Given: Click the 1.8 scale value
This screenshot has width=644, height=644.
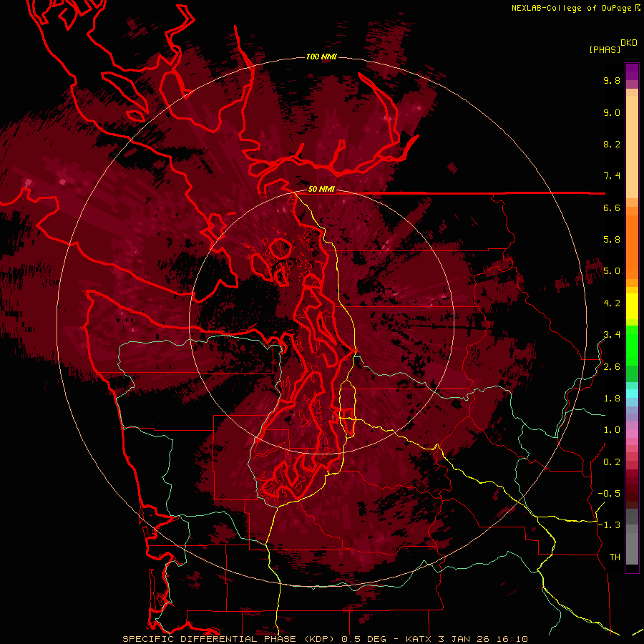Looking at the screenshot, I should click(x=612, y=399).
